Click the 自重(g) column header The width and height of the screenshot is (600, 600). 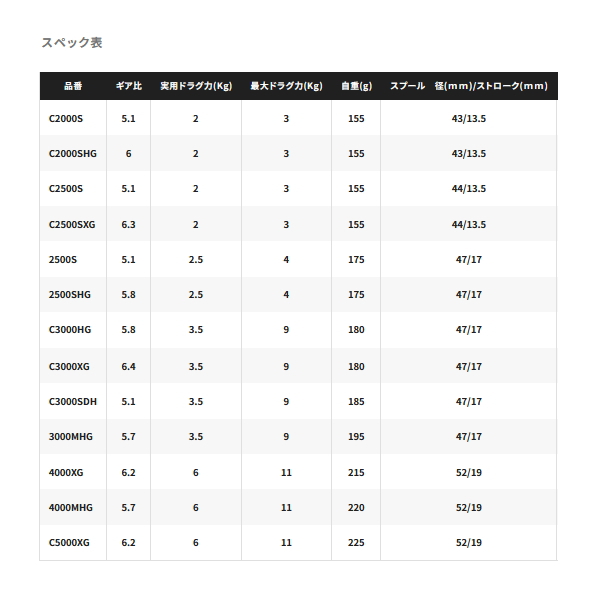point(356,86)
